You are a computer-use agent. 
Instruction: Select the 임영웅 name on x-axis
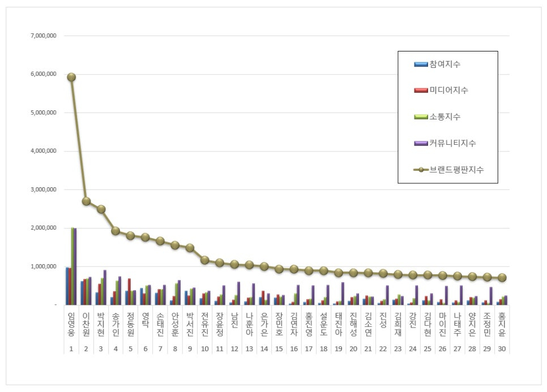coord(71,322)
